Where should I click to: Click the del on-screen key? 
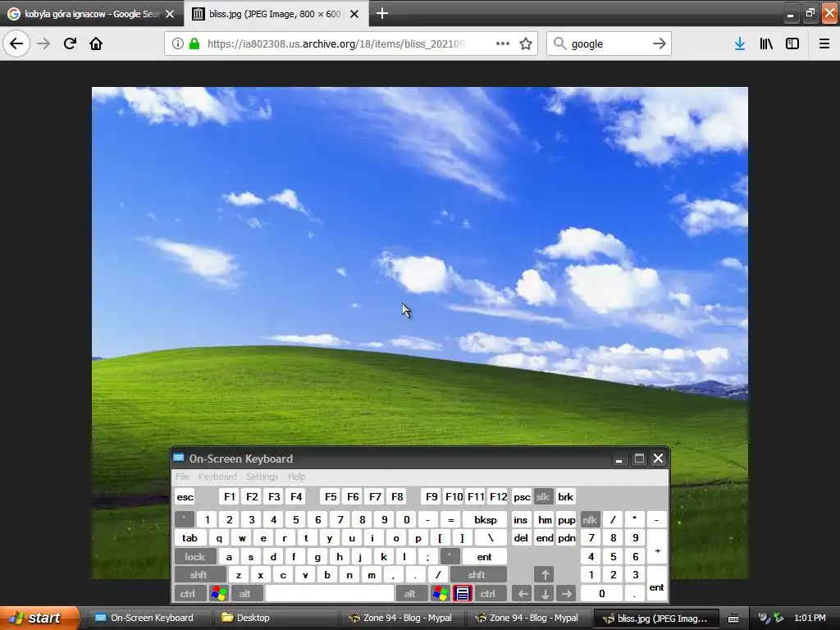click(521, 538)
